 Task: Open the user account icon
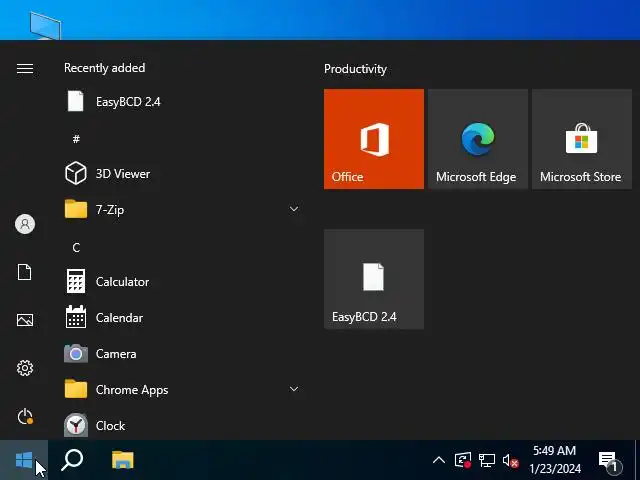pyautogui.click(x=25, y=224)
